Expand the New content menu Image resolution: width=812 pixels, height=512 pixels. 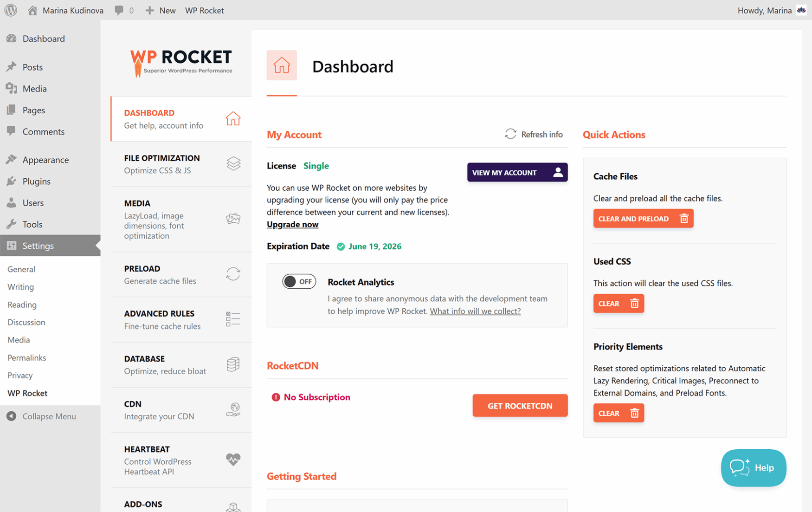click(x=161, y=10)
